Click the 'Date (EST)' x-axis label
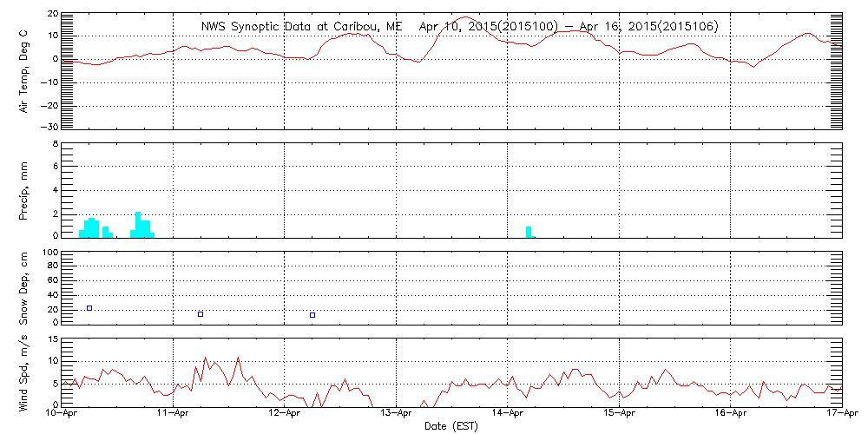This screenshot has height=434, width=868. coord(452,426)
